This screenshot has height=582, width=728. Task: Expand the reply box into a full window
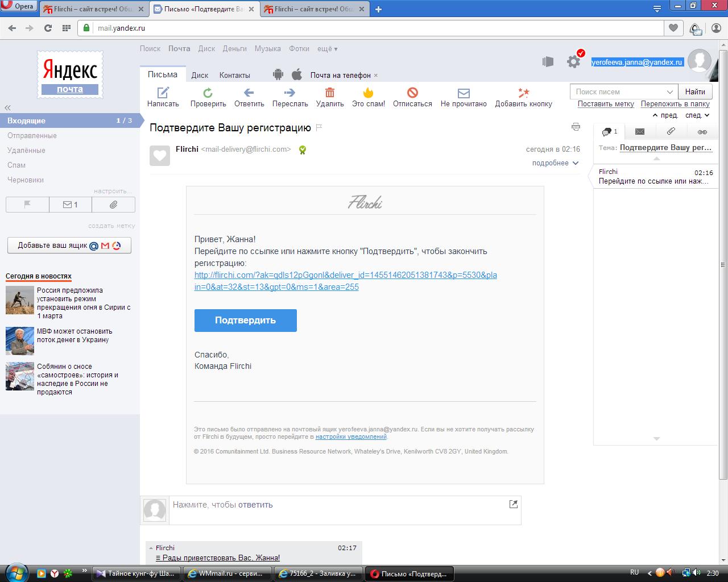(x=514, y=504)
